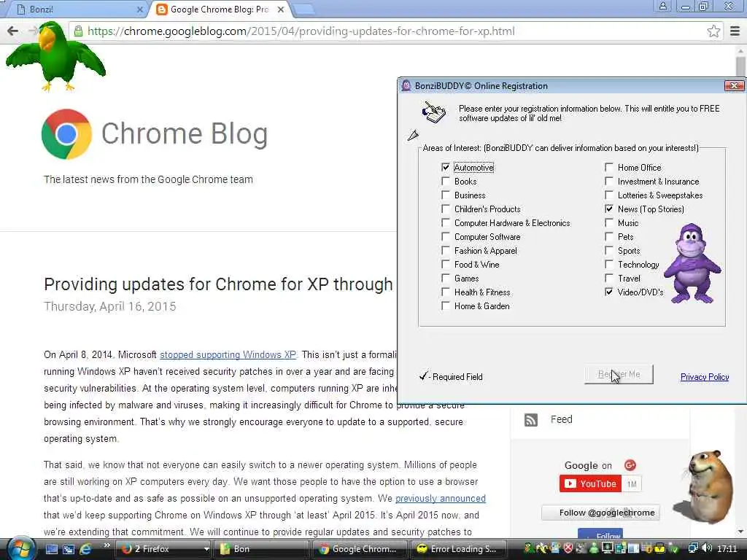The height and width of the screenshot is (560, 747).
Task: Enable Children's Products interest
Action: tap(446, 209)
